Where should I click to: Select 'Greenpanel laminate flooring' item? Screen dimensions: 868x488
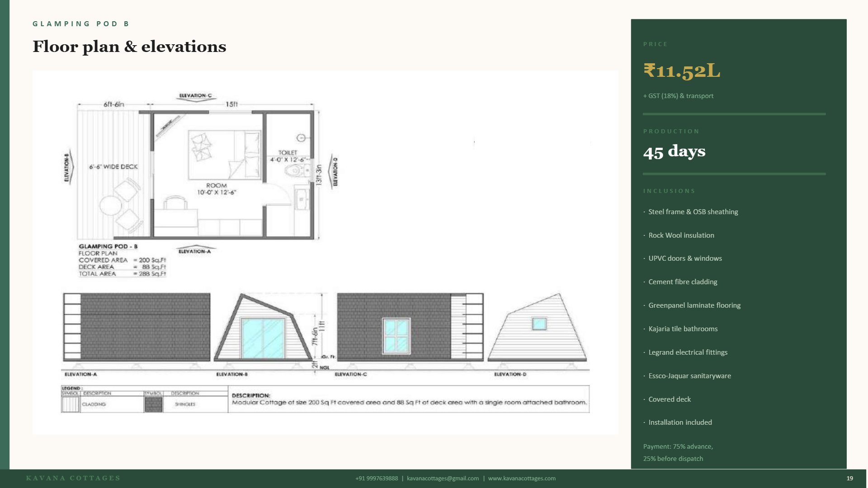point(694,305)
